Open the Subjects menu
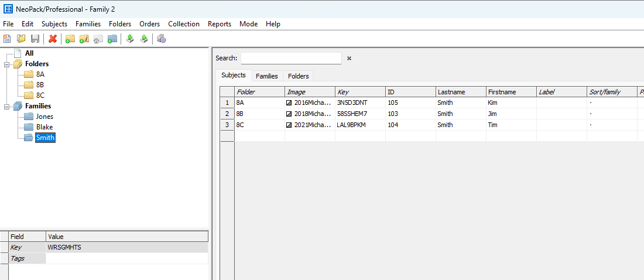The image size is (644, 280). pyautogui.click(x=54, y=24)
